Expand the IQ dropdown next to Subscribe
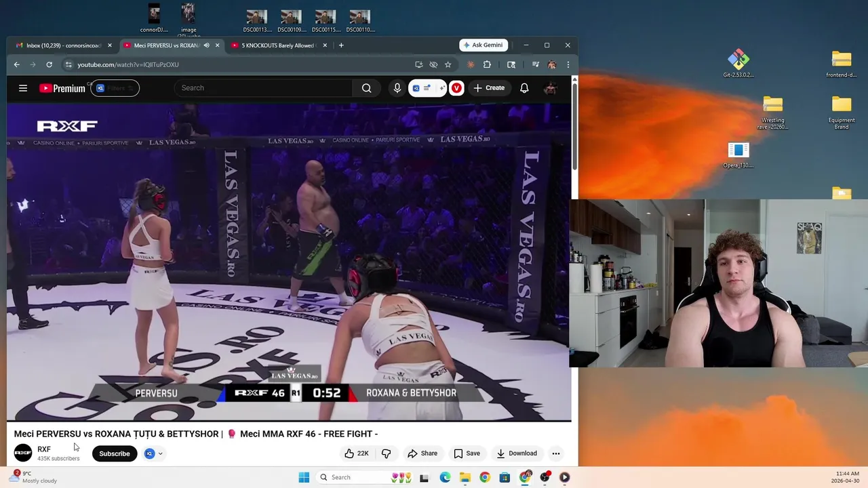 click(x=160, y=453)
